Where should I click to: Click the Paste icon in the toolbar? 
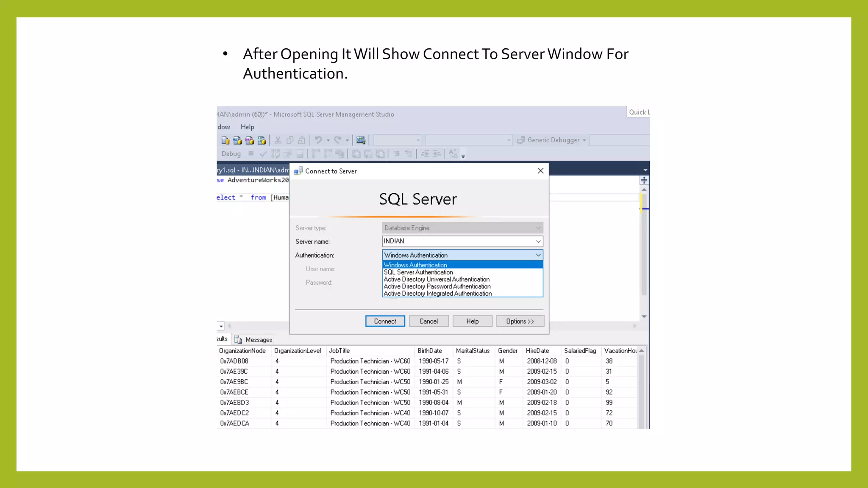click(302, 140)
